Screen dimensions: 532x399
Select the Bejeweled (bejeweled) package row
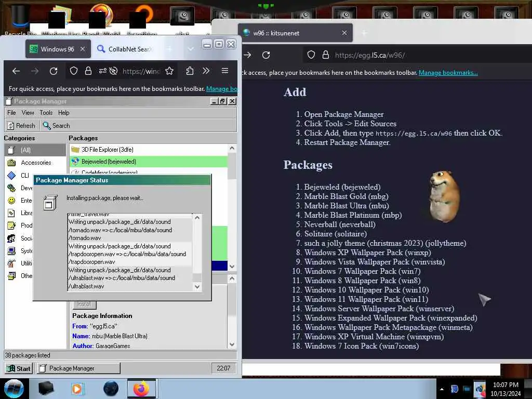click(149, 162)
